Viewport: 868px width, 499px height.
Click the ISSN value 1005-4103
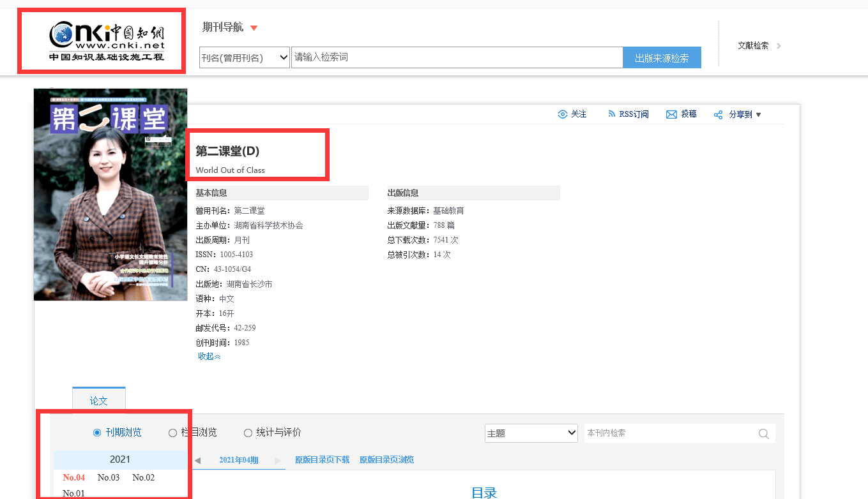(x=236, y=255)
